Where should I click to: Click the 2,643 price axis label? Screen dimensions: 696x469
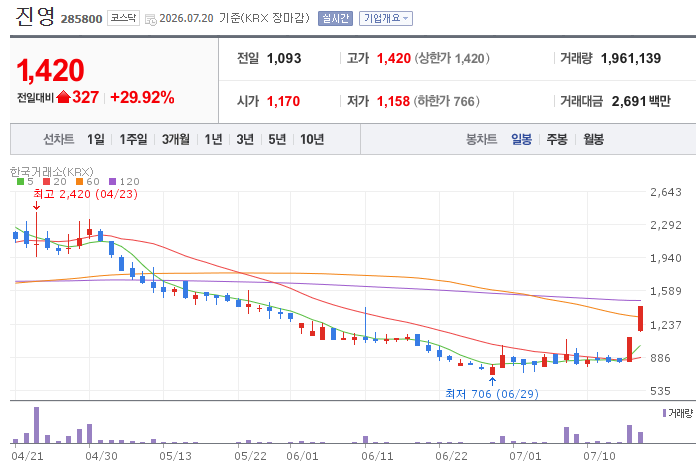click(666, 192)
